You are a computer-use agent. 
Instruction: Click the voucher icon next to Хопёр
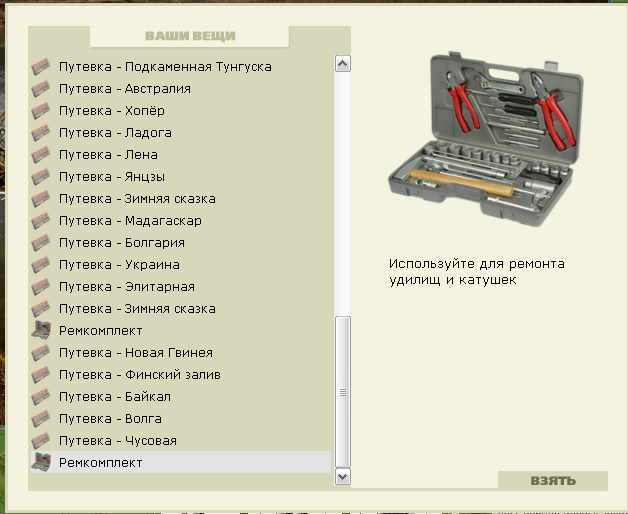(x=41, y=111)
